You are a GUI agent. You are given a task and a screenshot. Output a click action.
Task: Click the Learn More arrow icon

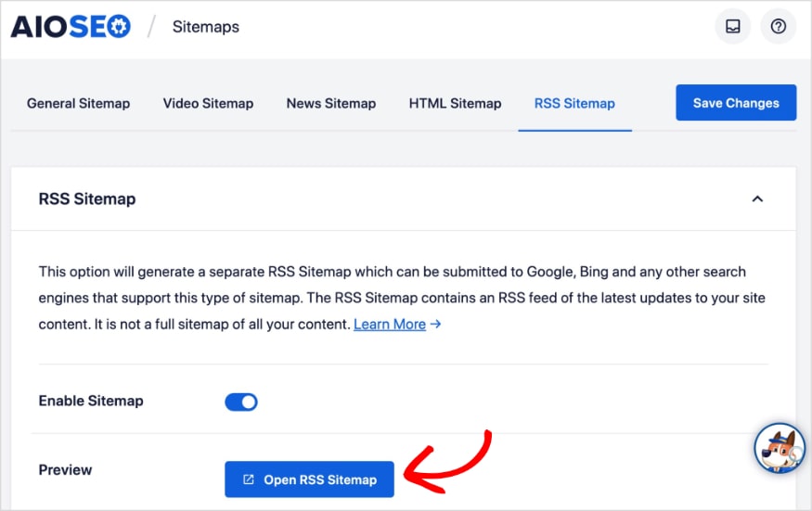coord(435,324)
